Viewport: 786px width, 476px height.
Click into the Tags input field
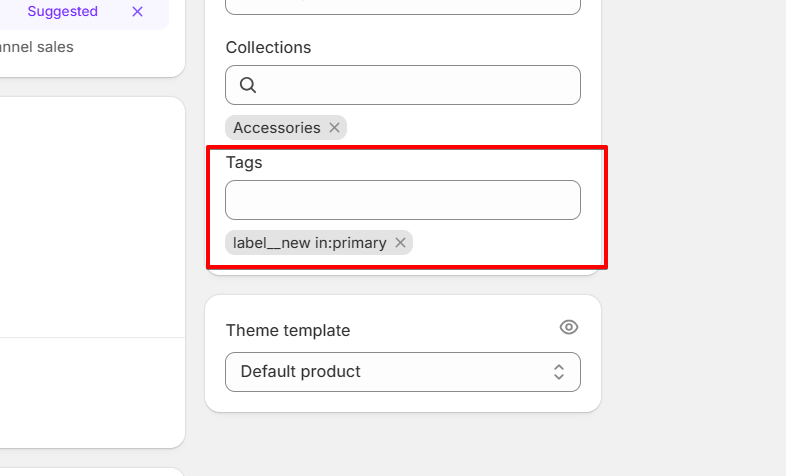coord(402,200)
